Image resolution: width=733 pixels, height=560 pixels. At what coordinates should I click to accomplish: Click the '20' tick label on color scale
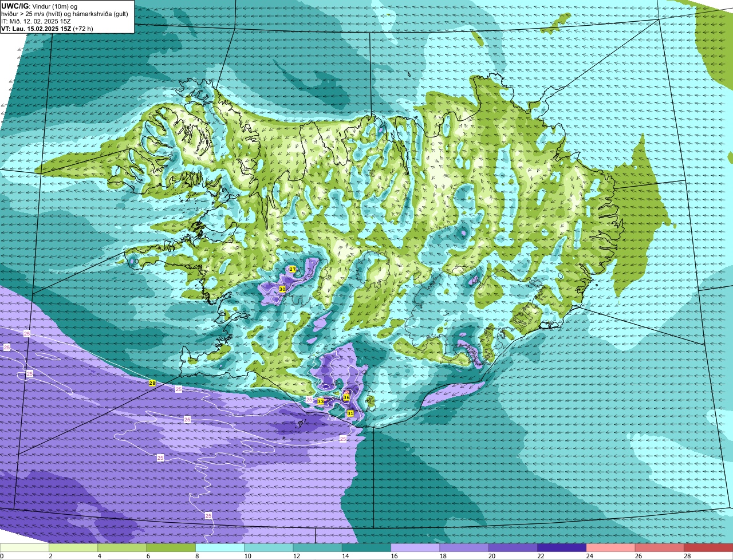coord(491,556)
